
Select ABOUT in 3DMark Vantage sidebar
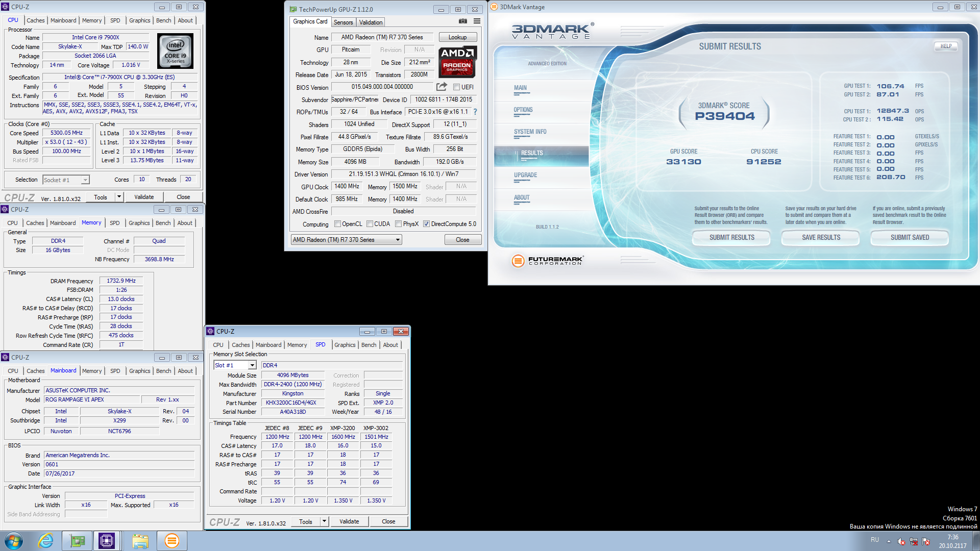coord(522,197)
